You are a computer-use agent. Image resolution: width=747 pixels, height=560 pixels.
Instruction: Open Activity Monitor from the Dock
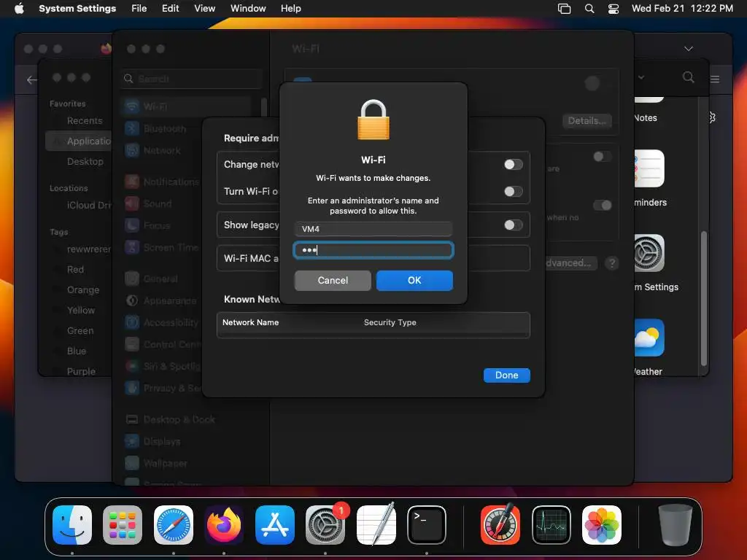(x=551, y=525)
